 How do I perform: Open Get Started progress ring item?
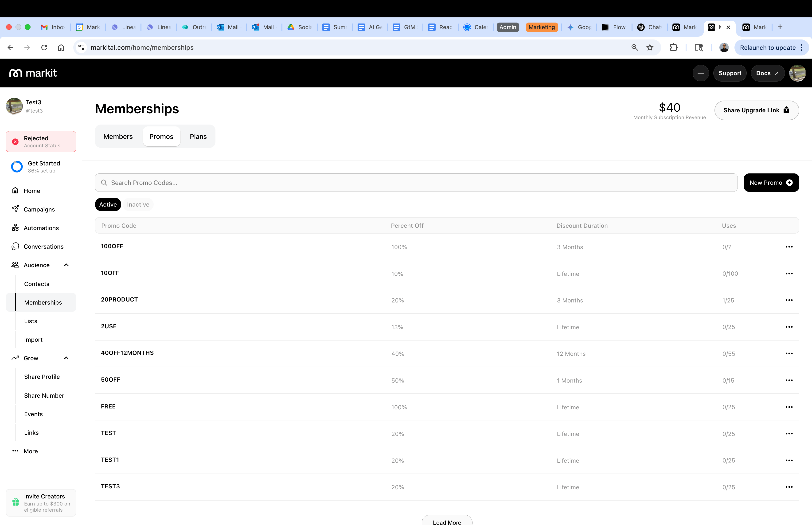coord(41,167)
